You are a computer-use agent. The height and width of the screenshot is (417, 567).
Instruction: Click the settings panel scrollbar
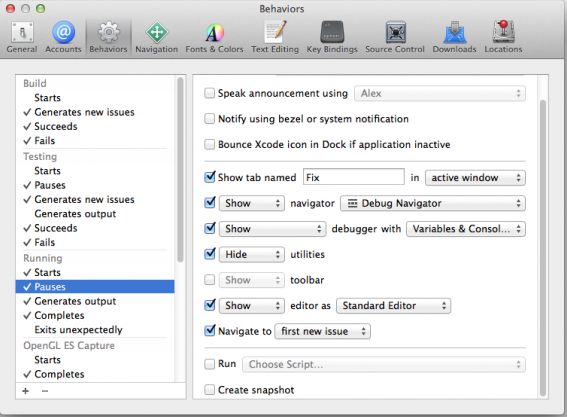(x=542, y=248)
